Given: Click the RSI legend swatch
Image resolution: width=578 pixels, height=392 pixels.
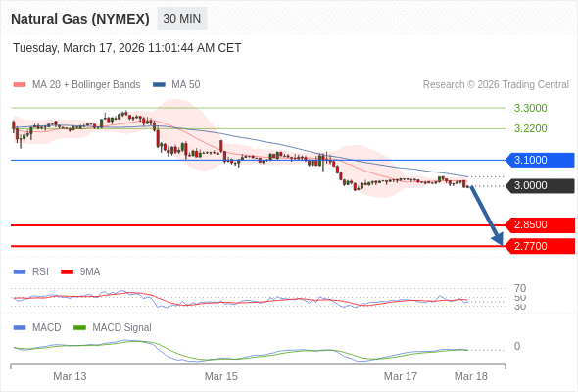Looking at the screenshot, I should tap(20, 272).
